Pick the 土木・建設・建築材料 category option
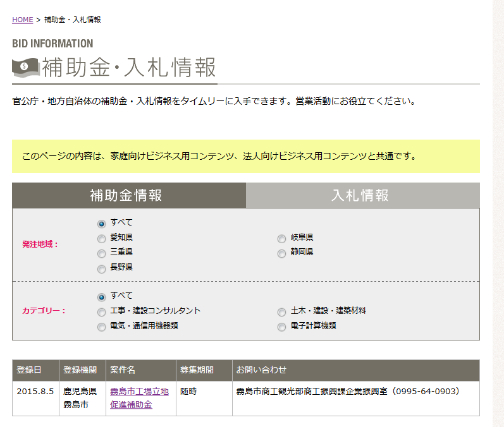Screen dimensions: 504x427 point(281,312)
